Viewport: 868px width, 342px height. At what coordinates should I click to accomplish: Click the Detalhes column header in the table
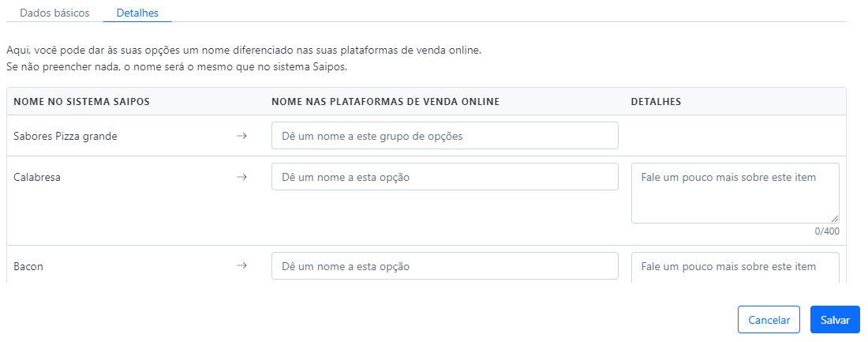coord(656,102)
